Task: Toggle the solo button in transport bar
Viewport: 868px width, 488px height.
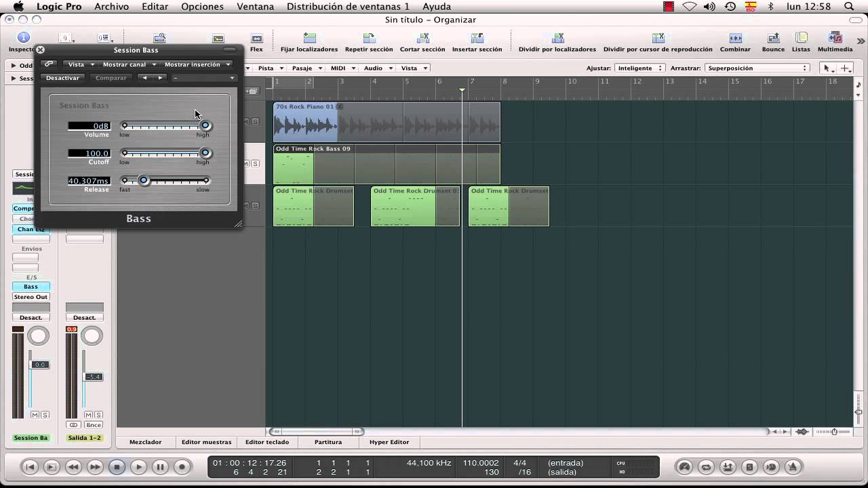Action: click(x=749, y=467)
